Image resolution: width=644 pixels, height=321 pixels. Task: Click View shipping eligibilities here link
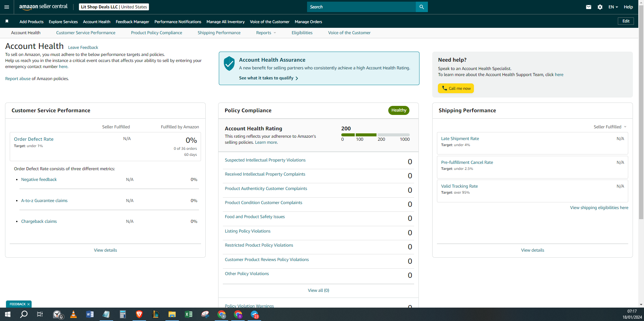click(x=599, y=208)
